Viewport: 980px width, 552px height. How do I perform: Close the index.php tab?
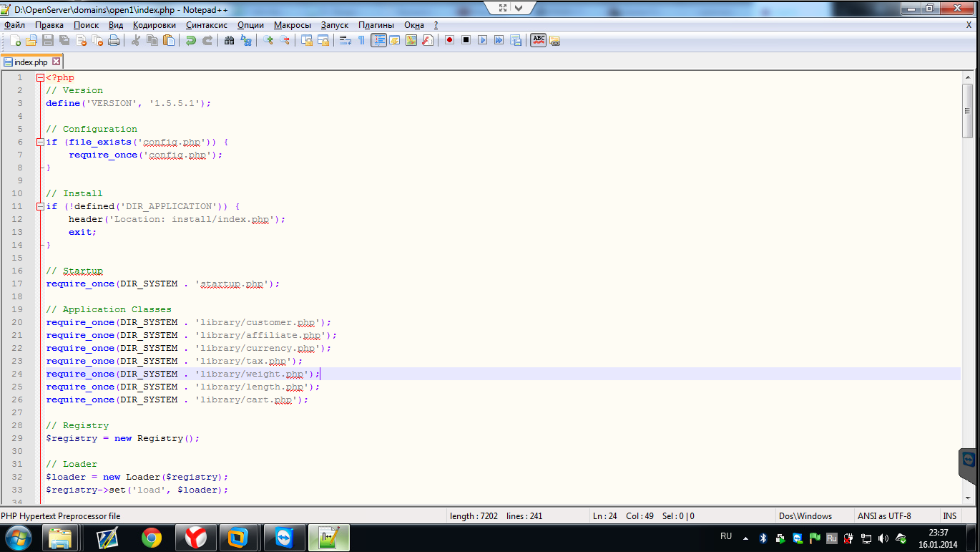57,62
